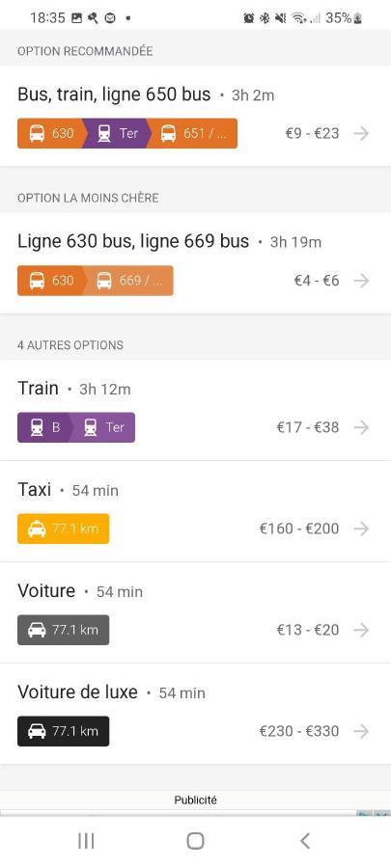This screenshot has width=391, height=868.
Task: Tap the purple B train badge
Action: 44,427
